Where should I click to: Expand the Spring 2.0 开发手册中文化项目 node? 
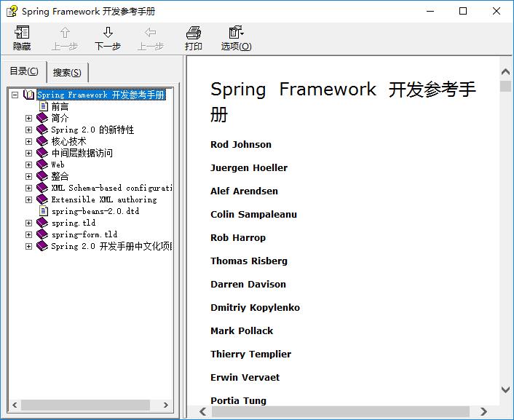[29, 246]
